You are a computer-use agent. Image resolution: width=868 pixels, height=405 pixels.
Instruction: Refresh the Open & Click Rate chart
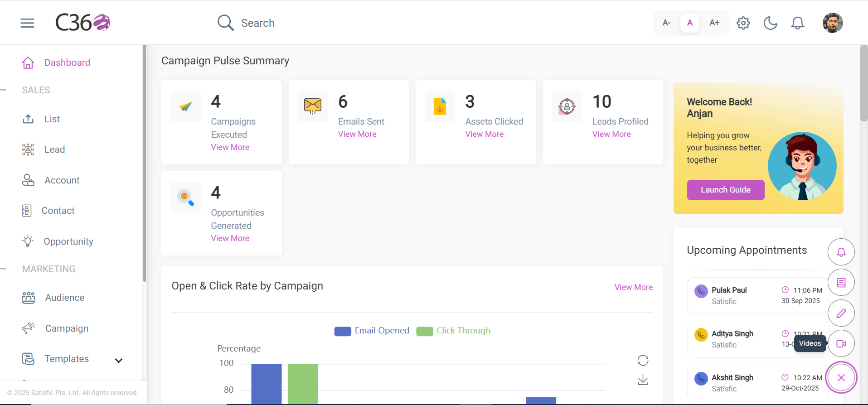pos(643,360)
